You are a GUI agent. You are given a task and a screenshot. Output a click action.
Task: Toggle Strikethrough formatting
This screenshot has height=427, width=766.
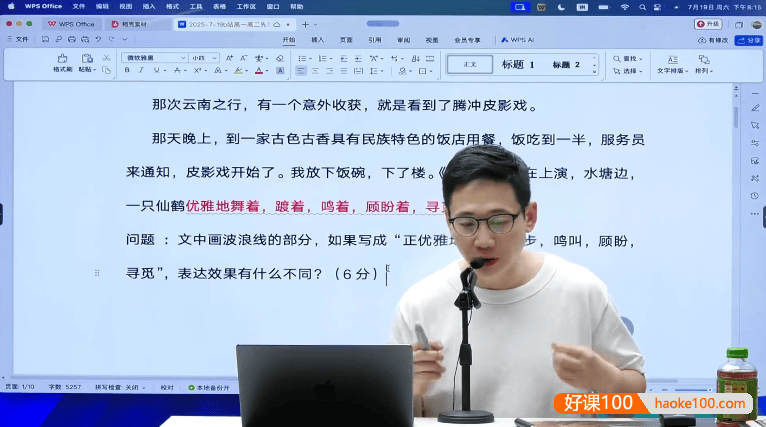click(x=177, y=70)
